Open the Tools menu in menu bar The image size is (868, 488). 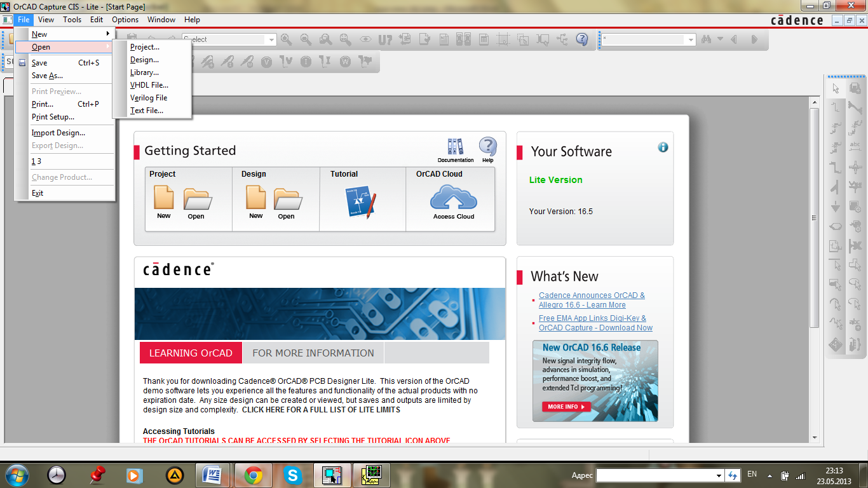72,20
